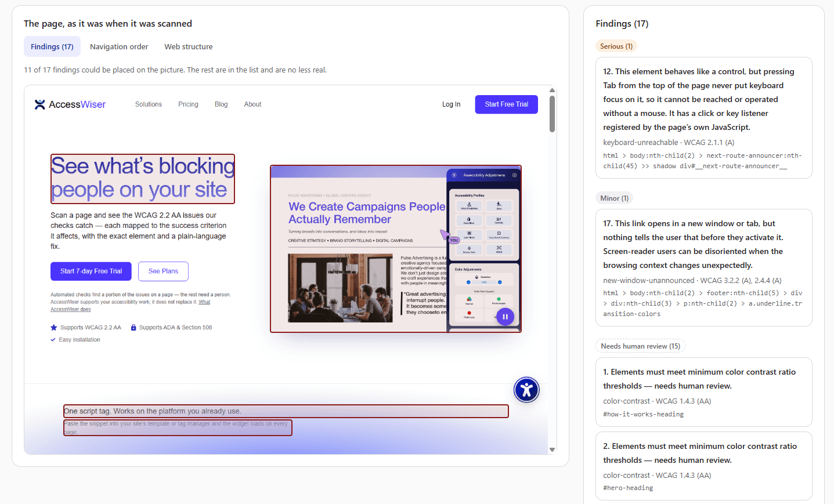Click the '#how-it-works-heading' selector text
The height and width of the screenshot is (504, 834).
point(643,414)
